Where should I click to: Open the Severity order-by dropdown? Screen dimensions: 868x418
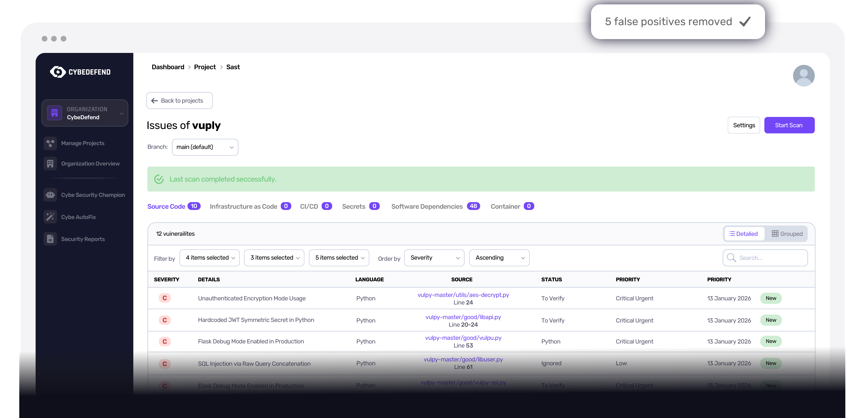click(x=434, y=258)
